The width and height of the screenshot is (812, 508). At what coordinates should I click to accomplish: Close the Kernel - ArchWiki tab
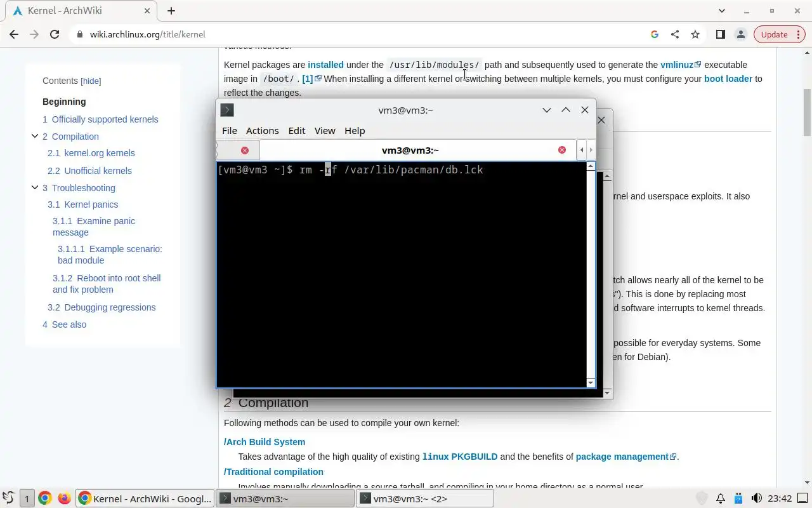coord(147,11)
